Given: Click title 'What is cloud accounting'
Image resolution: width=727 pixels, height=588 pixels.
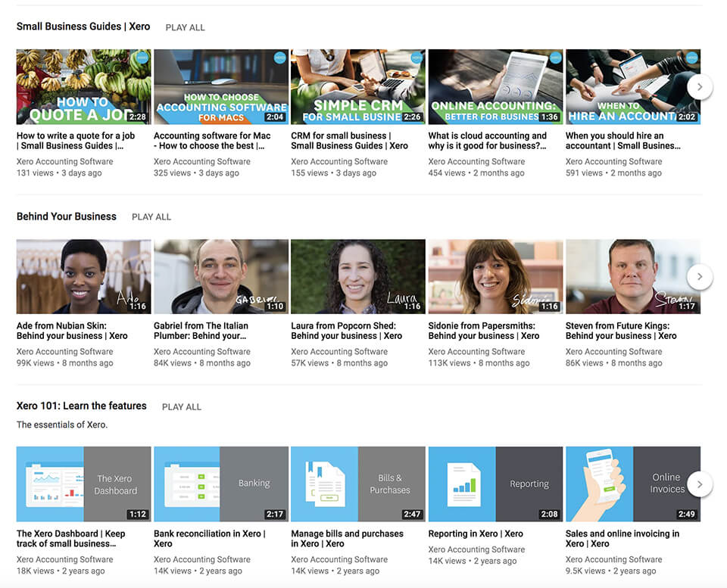Looking at the screenshot, I should [x=487, y=141].
